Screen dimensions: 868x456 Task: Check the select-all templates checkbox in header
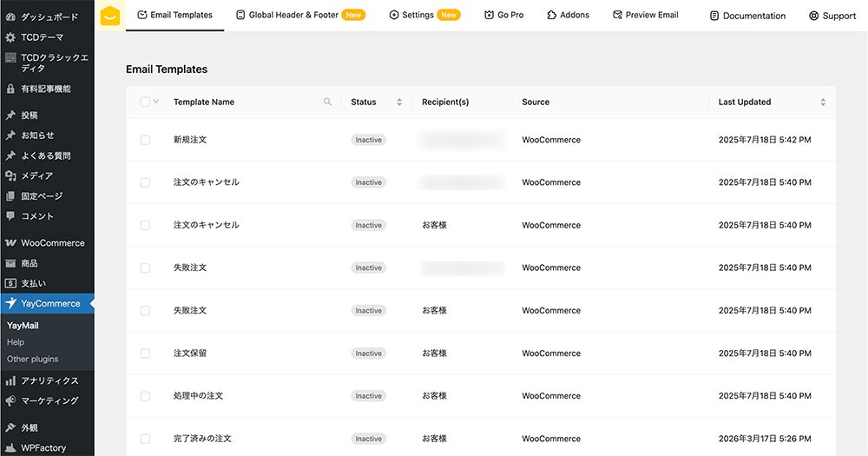pos(145,102)
